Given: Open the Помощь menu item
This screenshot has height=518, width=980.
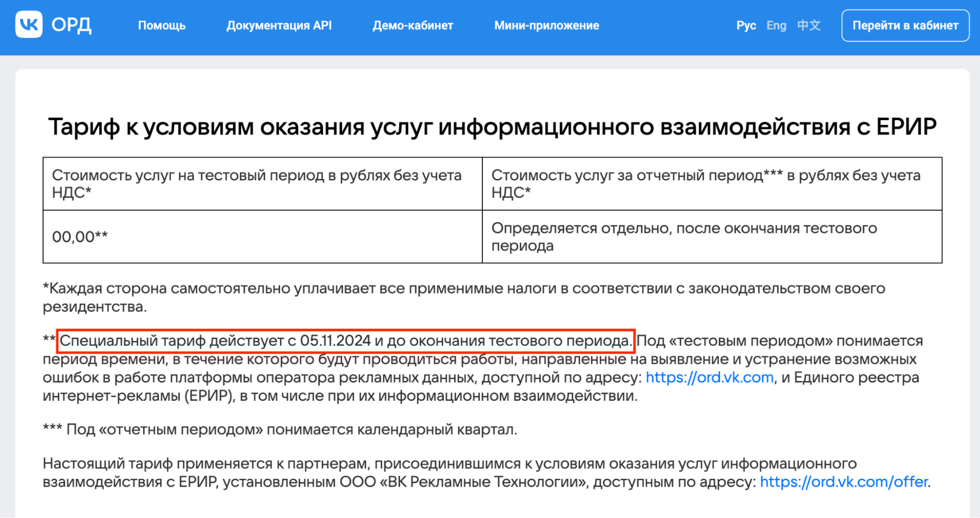Looking at the screenshot, I should click(162, 26).
